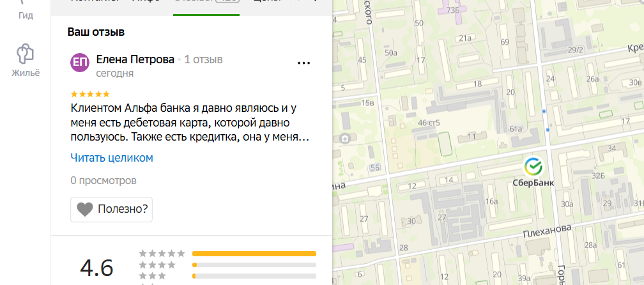Click the four-star row icons in rating breakdown
644x285 pixels.
157,265
